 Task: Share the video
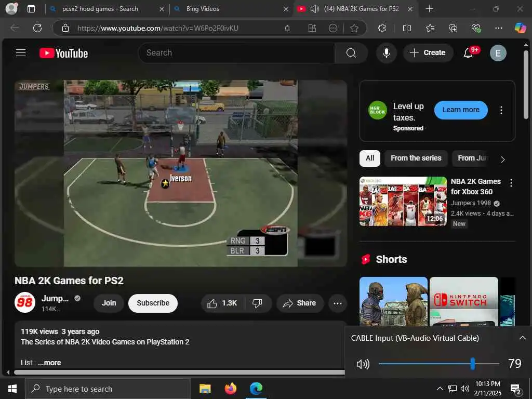300,303
